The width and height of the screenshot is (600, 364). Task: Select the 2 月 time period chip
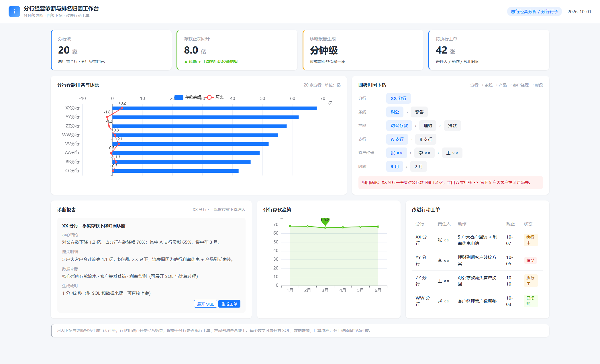419,167
